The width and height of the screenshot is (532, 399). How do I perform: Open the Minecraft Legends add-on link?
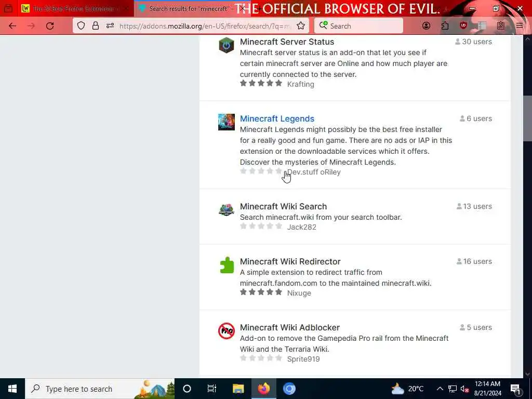pyautogui.click(x=277, y=119)
